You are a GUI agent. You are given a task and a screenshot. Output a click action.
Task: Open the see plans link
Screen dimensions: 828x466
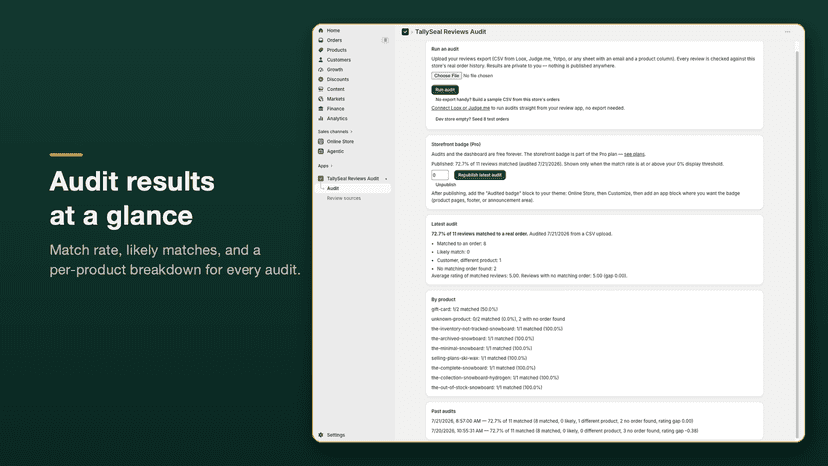[634, 154]
